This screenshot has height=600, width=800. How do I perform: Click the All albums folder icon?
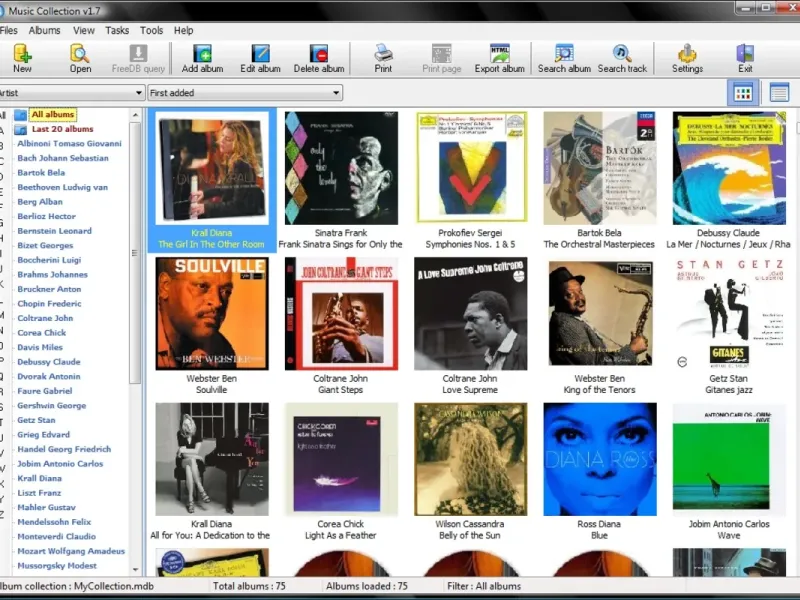20,115
